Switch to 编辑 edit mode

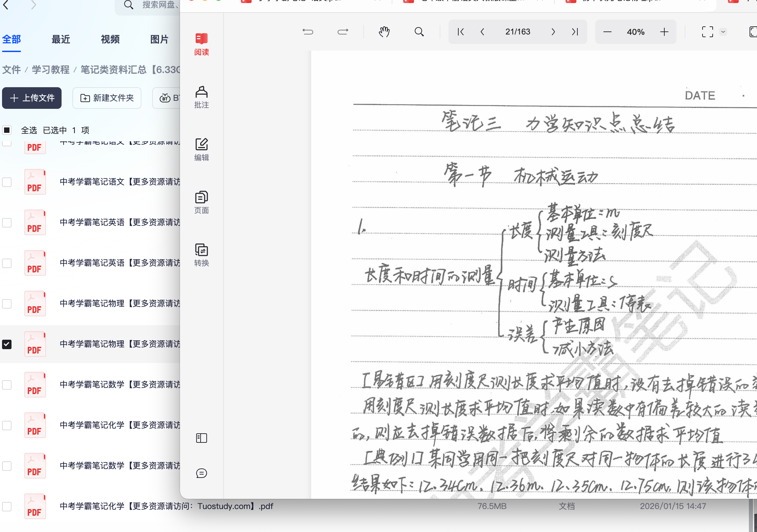pos(201,149)
